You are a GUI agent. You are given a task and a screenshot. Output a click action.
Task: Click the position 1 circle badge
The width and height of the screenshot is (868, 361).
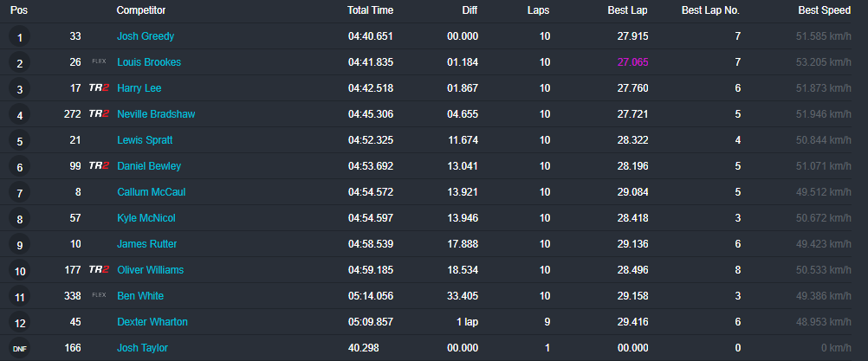19,37
